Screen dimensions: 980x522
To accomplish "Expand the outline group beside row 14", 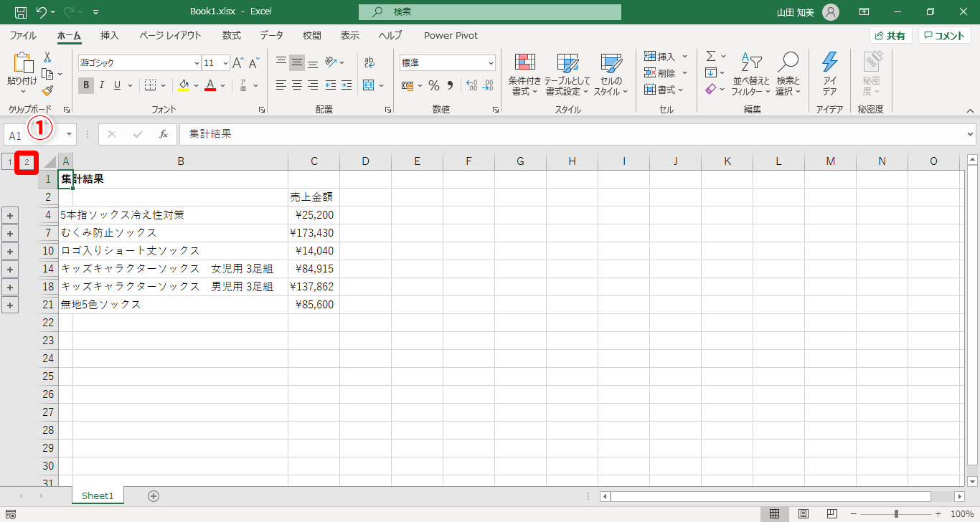I will [10, 269].
